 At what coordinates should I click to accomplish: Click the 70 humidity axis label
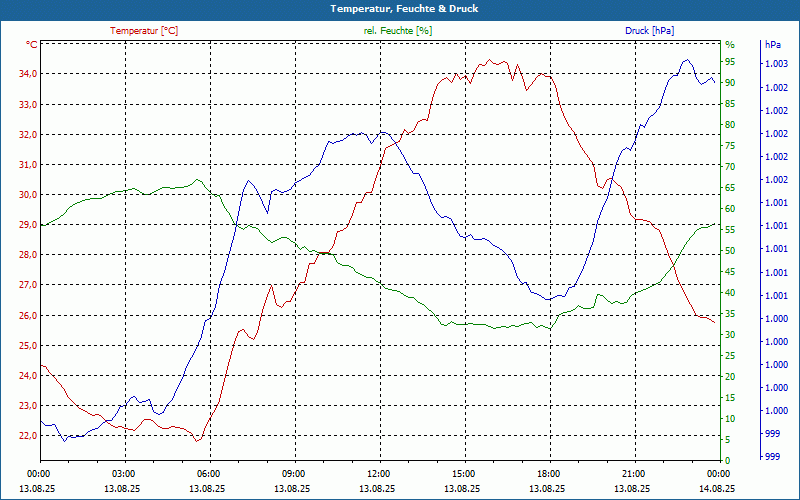point(730,167)
